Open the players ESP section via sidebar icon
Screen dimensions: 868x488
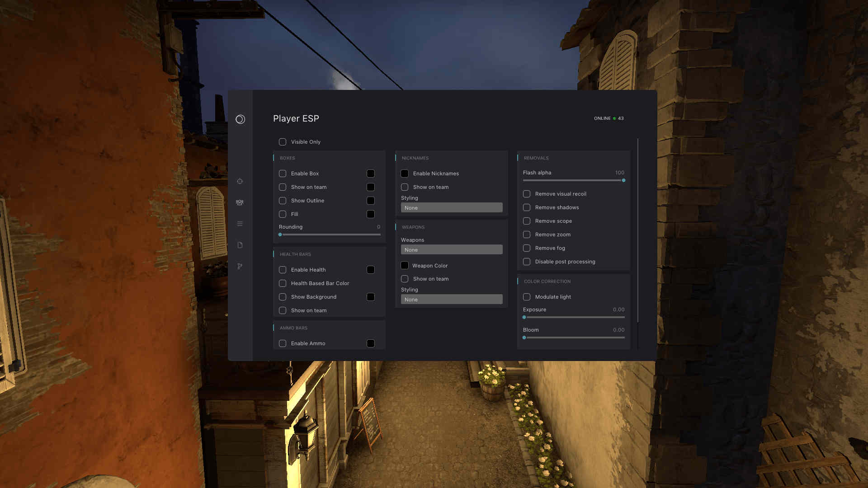[240, 202]
